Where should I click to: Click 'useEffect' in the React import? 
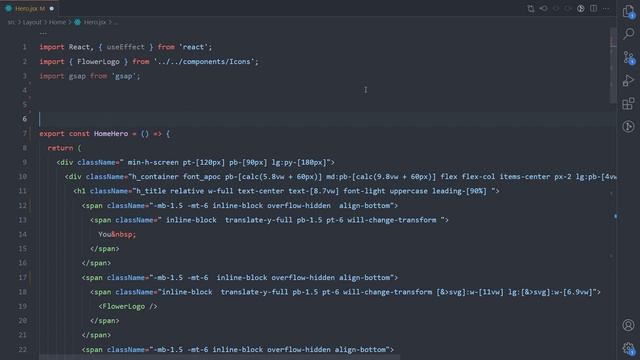[125, 47]
